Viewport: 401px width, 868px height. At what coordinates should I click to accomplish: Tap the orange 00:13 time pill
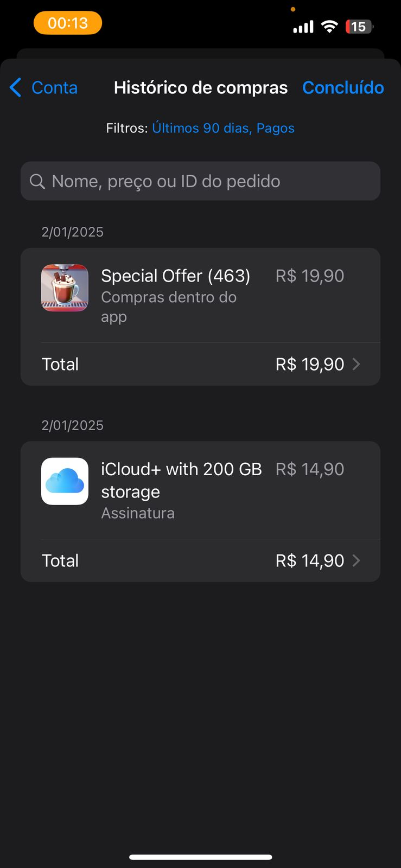pyautogui.click(x=68, y=23)
